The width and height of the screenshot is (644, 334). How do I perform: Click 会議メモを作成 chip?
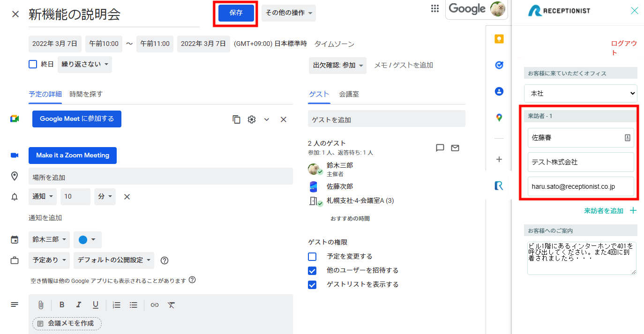[x=67, y=324]
